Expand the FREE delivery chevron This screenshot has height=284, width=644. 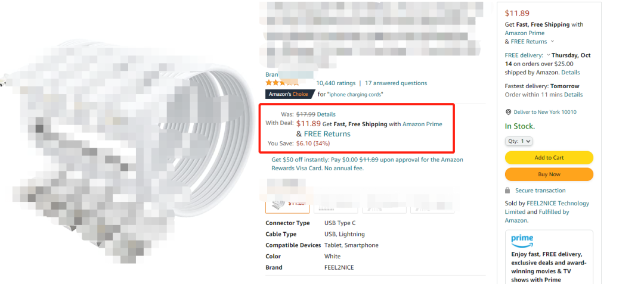(x=548, y=55)
